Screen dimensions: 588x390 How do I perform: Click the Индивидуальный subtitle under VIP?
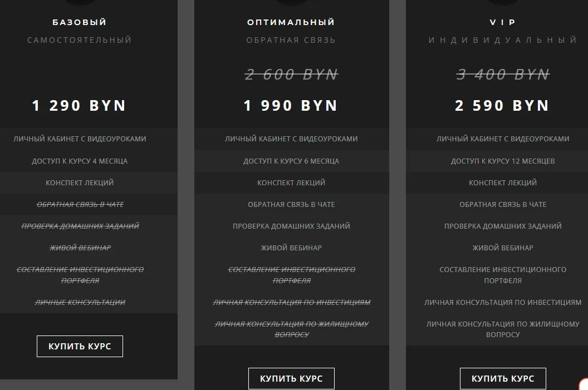[x=502, y=40]
